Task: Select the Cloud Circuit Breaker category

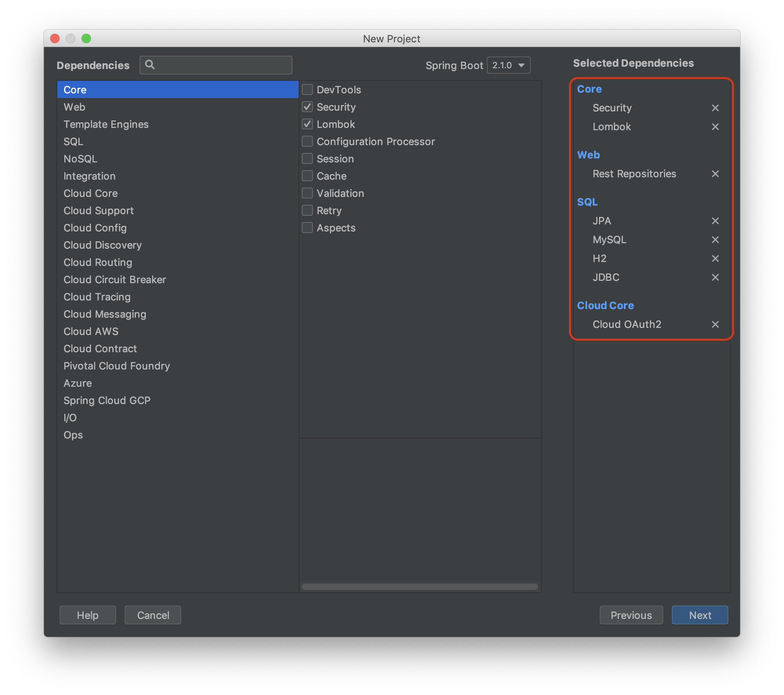Action: tap(178, 280)
